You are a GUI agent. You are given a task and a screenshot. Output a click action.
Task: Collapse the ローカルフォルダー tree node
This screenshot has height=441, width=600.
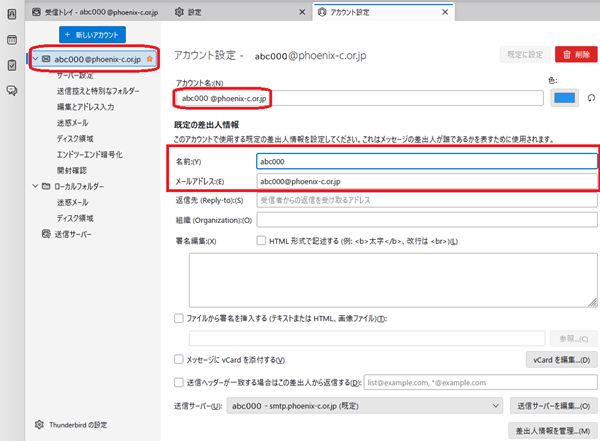pos(35,186)
